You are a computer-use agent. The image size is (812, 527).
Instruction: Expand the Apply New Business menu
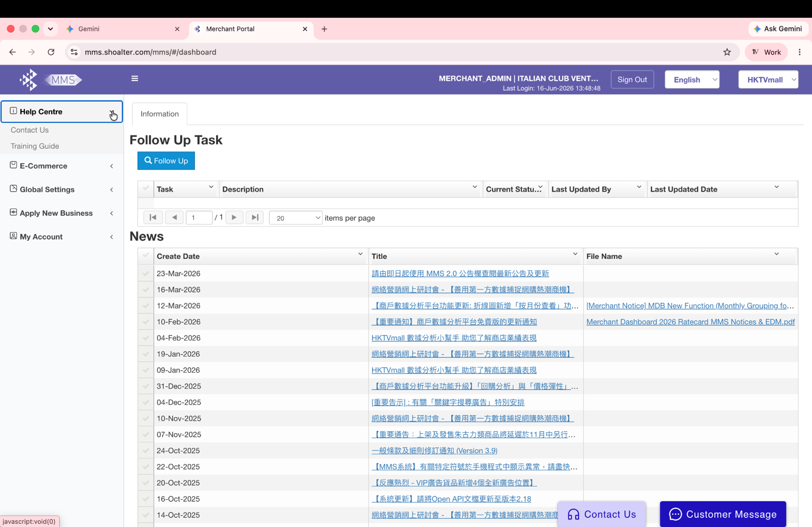coord(61,213)
